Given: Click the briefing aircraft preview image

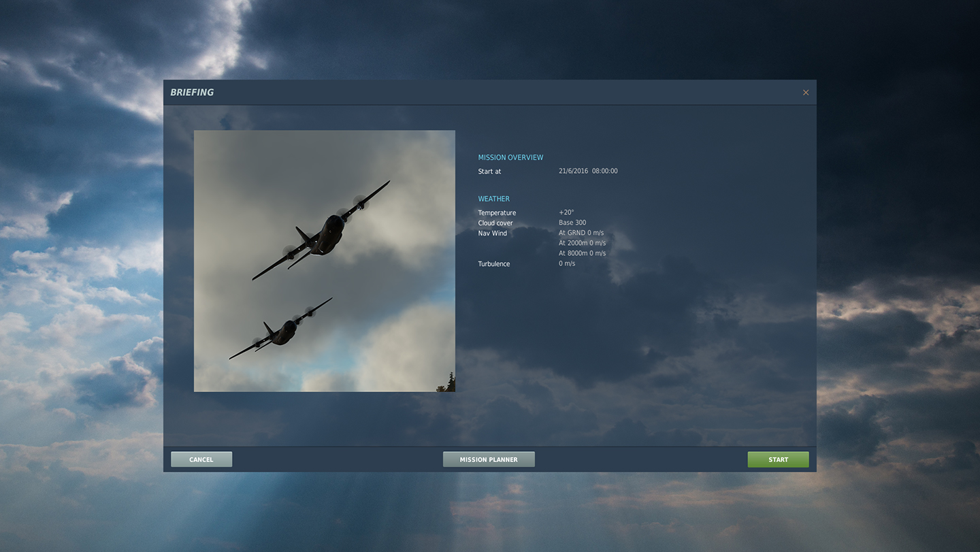Looking at the screenshot, I should point(324,261).
